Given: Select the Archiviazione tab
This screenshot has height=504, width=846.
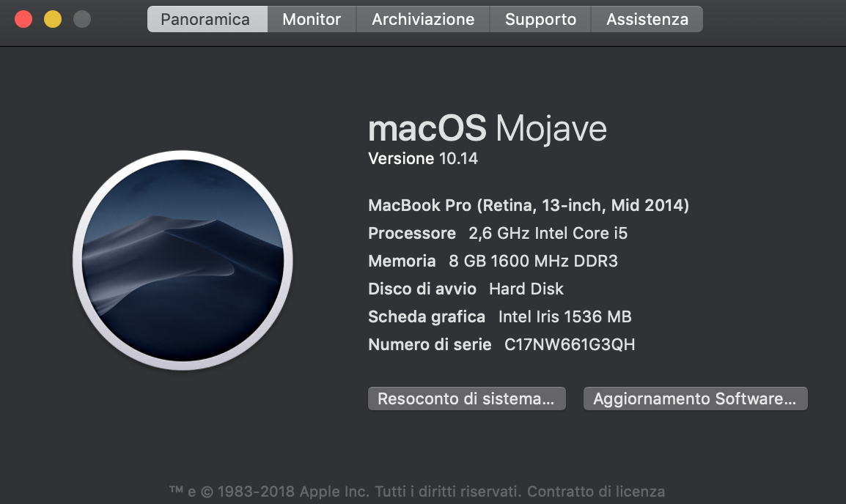Looking at the screenshot, I should pyautogui.click(x=423, y=19).
